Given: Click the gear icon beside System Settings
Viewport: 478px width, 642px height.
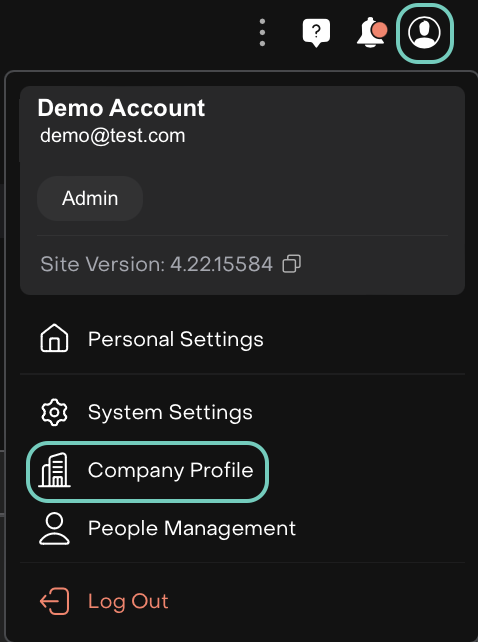Looking at the screenshot, I should tap(54, 412).
